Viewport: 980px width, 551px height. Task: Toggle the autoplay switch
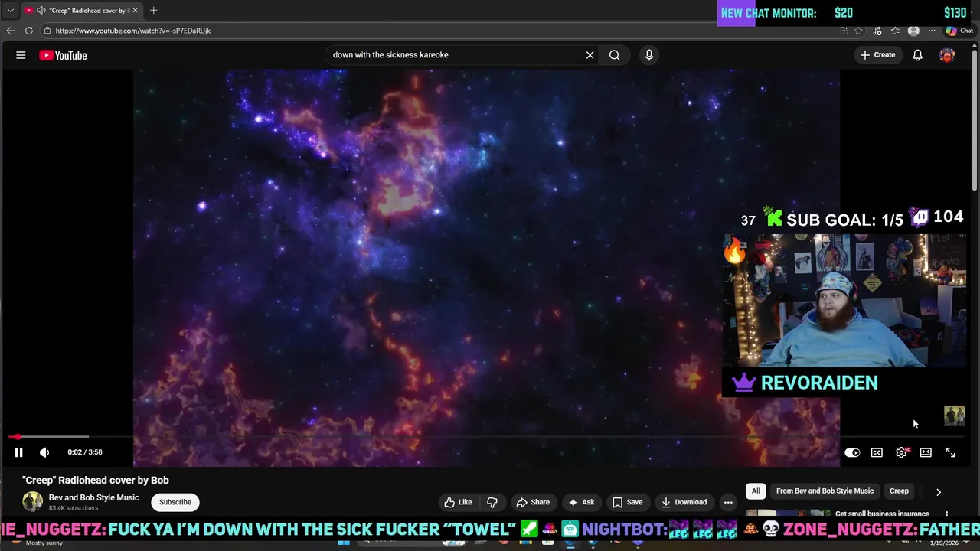(x=852, y=452)
